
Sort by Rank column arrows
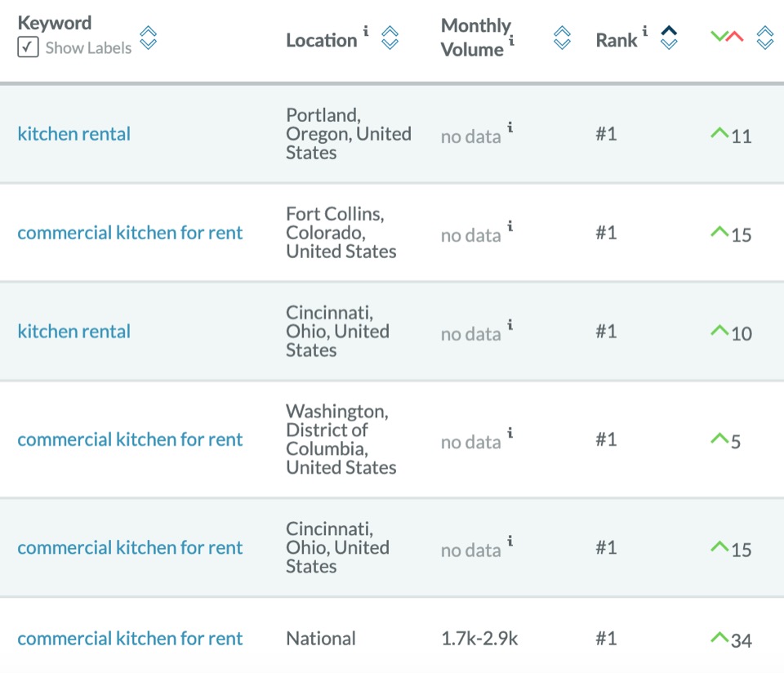(x=669, y=38)
